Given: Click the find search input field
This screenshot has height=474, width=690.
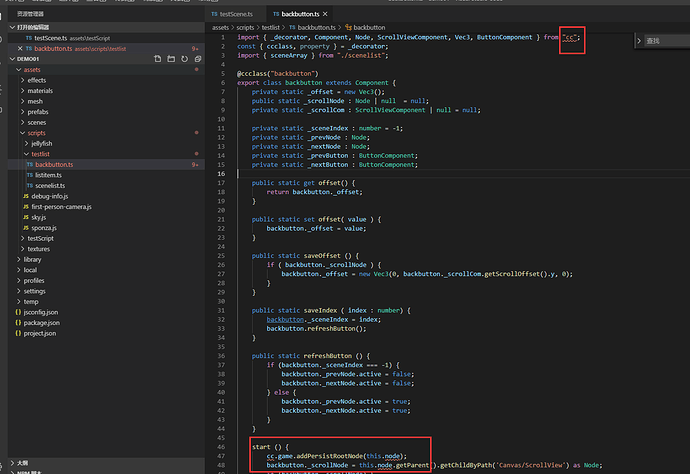Looking at the screenshot, I should 665,41.
